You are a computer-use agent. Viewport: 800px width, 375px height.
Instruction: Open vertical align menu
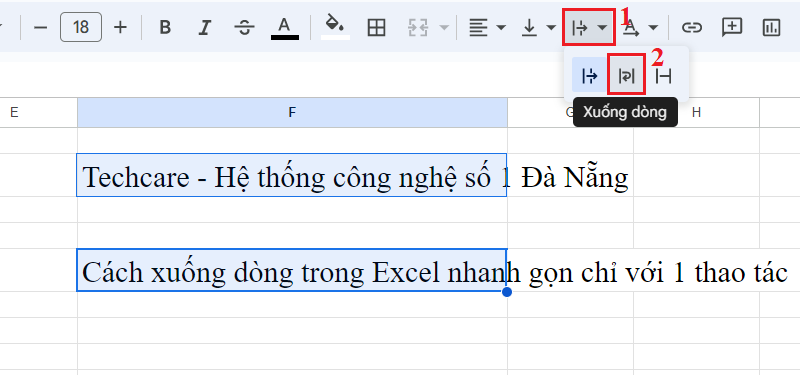pos(538,28)
